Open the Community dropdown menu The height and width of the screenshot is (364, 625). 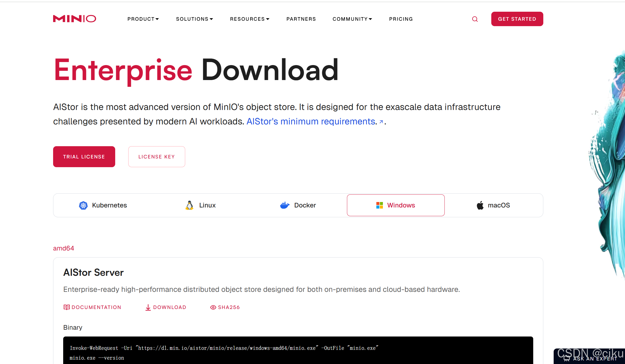pos(352,19)
